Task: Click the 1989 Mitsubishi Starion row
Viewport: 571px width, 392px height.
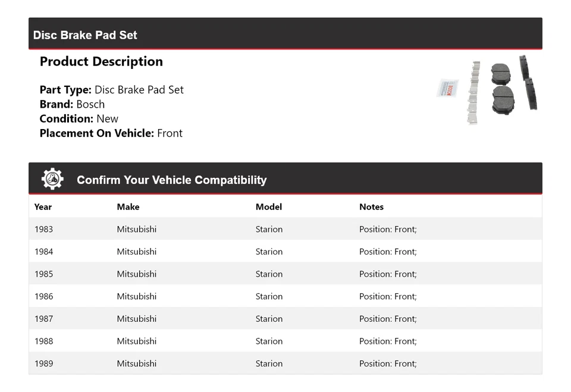Action: pos(285,363)
